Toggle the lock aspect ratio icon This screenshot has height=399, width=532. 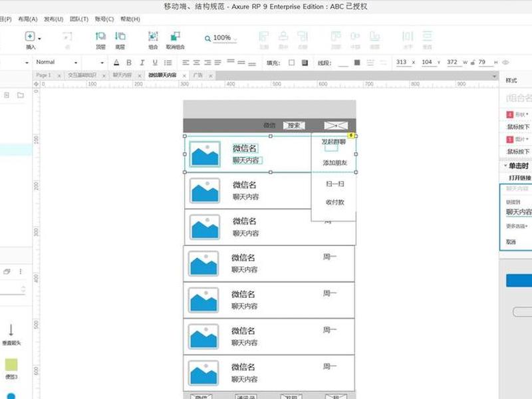pyautogui.click(x=473, y=63)
